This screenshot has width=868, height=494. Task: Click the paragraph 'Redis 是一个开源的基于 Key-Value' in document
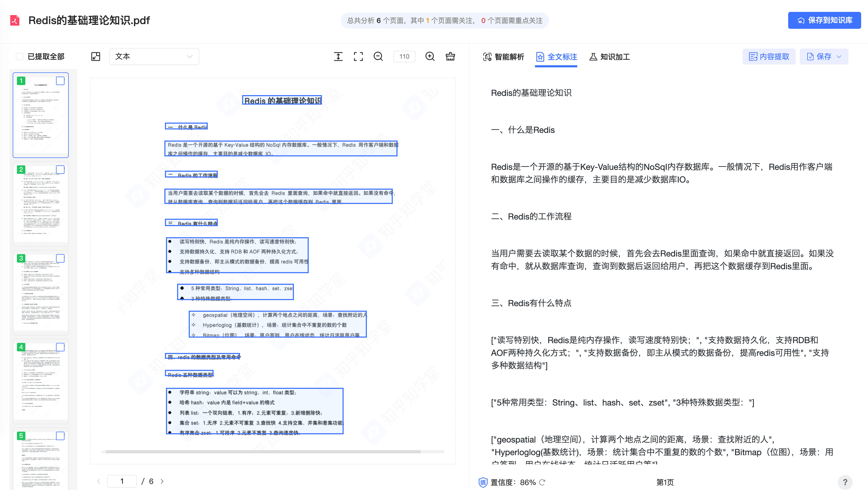281,149
